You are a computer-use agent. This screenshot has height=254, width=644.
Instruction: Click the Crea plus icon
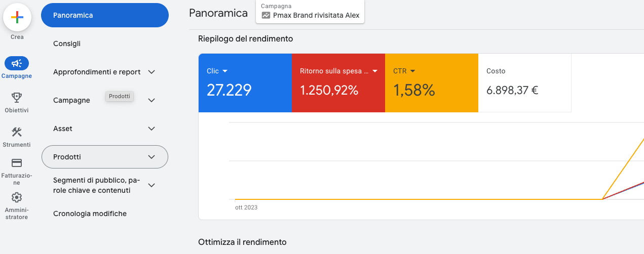click(17, 17)
